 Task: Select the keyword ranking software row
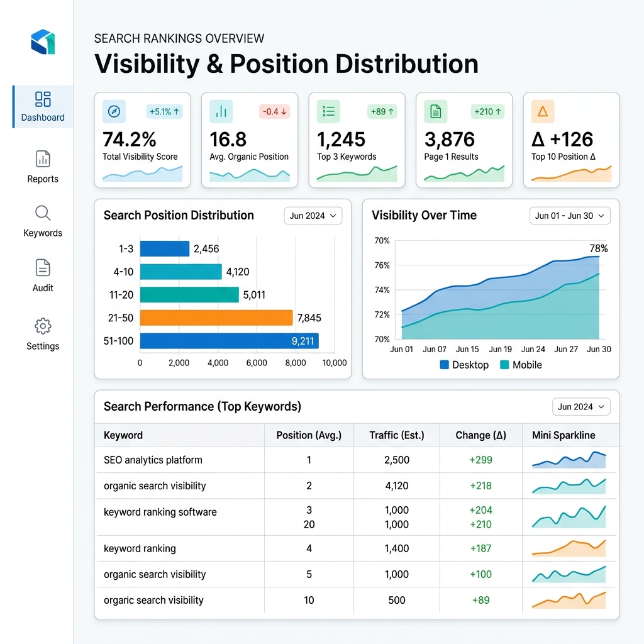(x=357, y=517)
